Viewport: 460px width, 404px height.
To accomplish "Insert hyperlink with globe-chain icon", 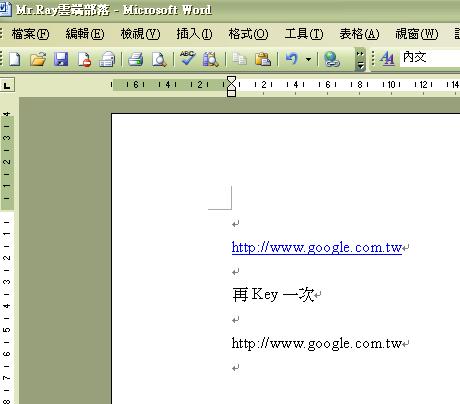I will pyautogui.click(x=332, y=59).
